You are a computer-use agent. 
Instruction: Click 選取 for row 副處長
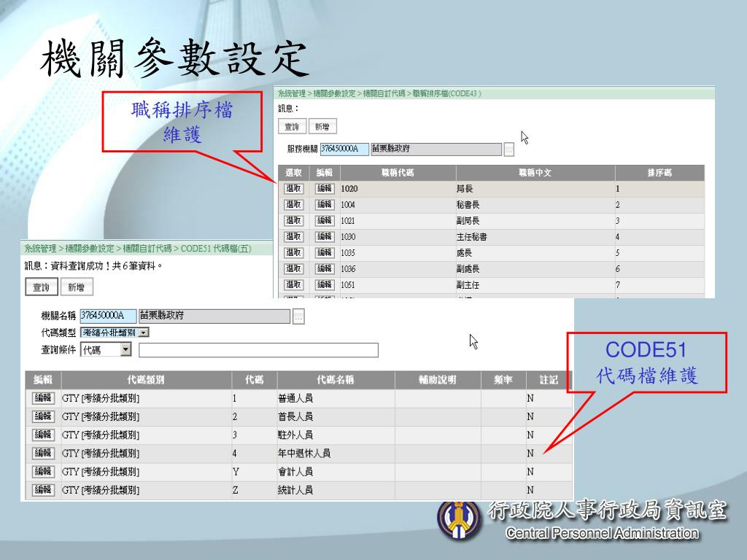pos(293,269)
